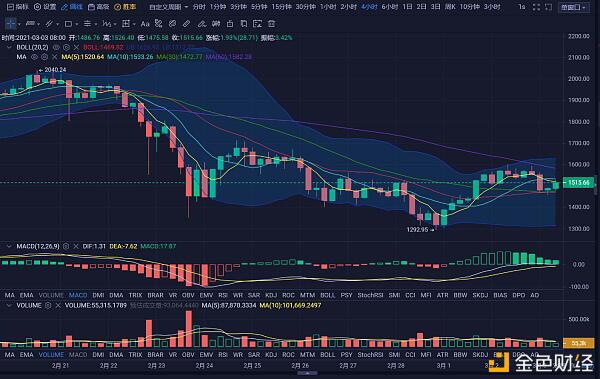Select the crosshair cursor drawing tool
Image resolution: width=600 pixels, height=379 pixels.
tap(10, 24)
